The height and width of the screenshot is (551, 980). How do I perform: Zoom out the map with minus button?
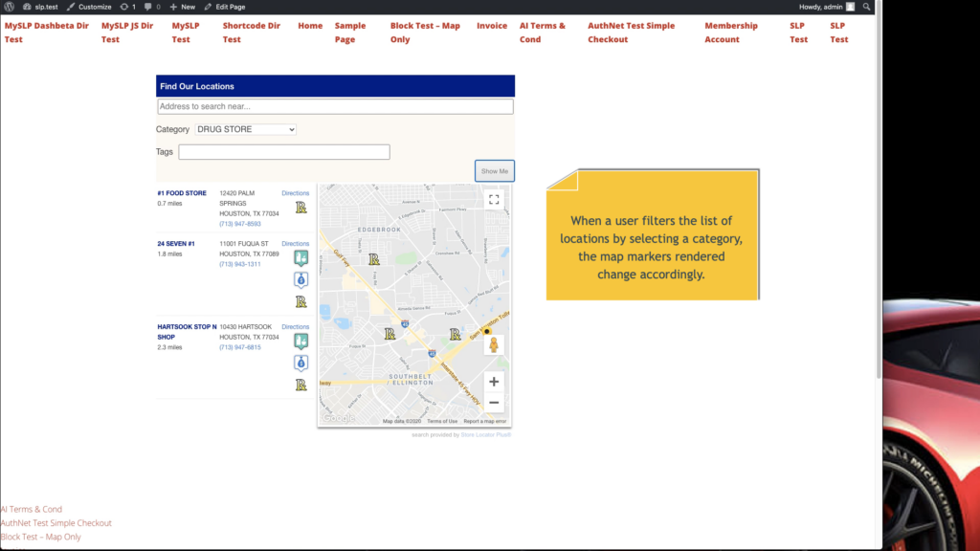click(x=494, y=403)
